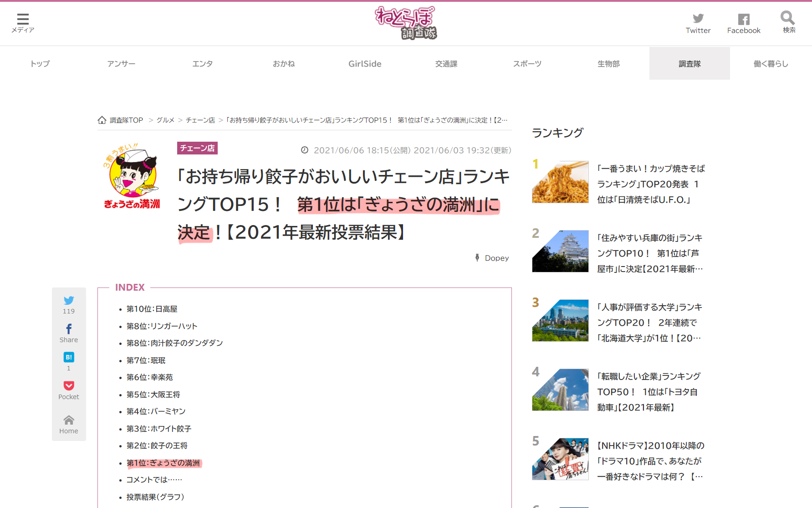Image resolution: width=812 pixels, height=508 pixels.
Task: Open the 人事が評価する大学 ranking article
Action: (650, 323)
